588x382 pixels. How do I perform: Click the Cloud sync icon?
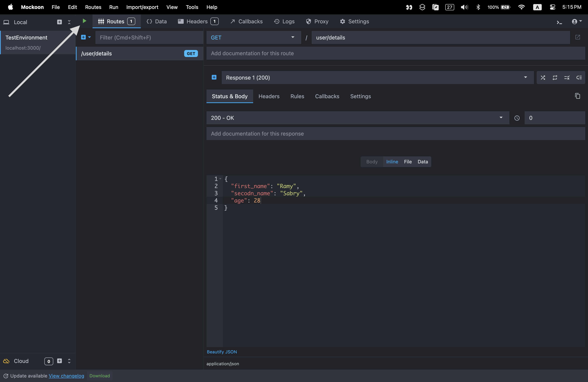coord(6,361)
